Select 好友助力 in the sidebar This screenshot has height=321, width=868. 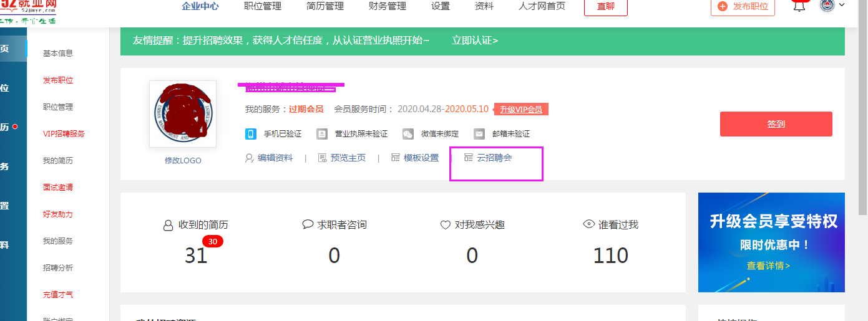(58, 214)
